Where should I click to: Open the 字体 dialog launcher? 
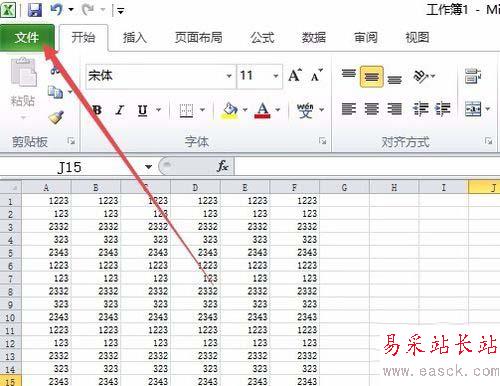coord(322,141)
